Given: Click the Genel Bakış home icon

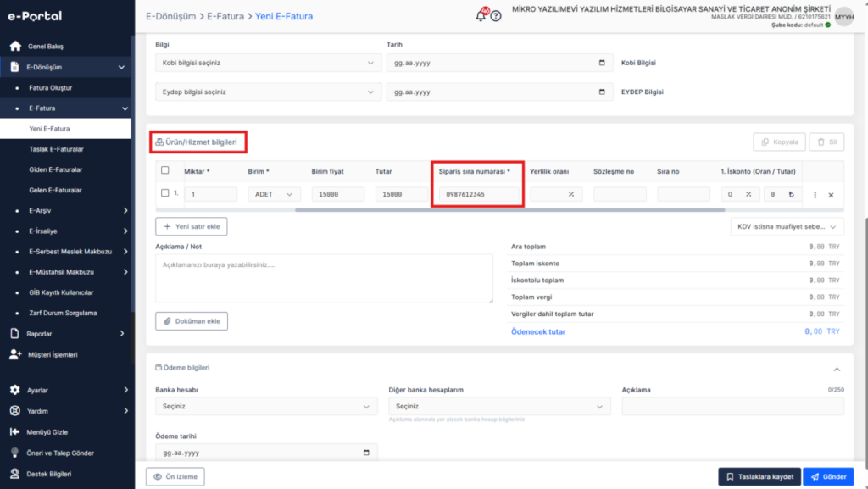Looking at the screenshot, I should (x=15, y=46).
